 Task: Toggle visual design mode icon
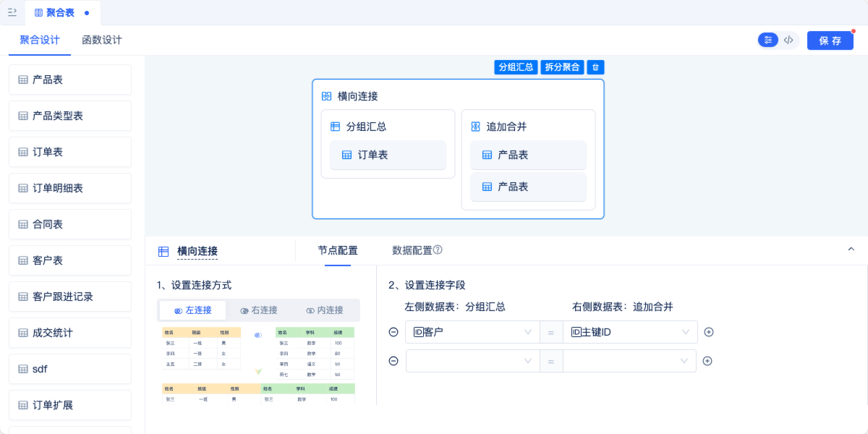coord(768,41)
